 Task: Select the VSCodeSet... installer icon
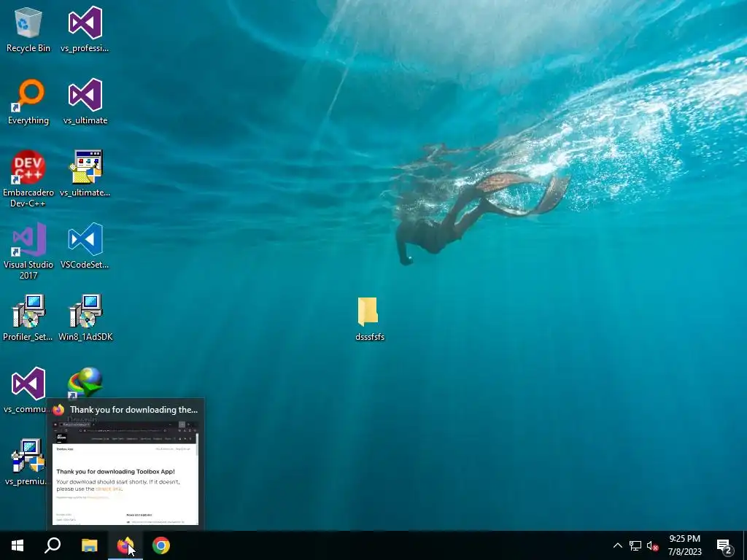(85, 246)
